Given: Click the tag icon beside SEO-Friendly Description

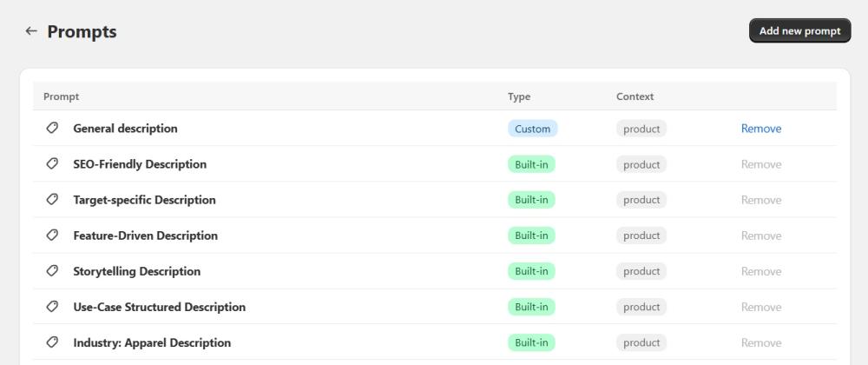Looking at the screenshot, I should point(52,164).
